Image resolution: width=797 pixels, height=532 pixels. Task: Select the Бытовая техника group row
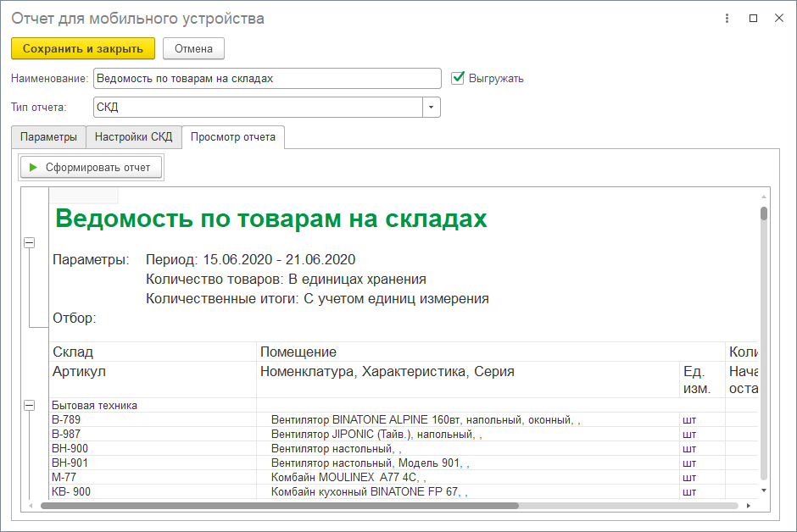(x=153, y=405)
